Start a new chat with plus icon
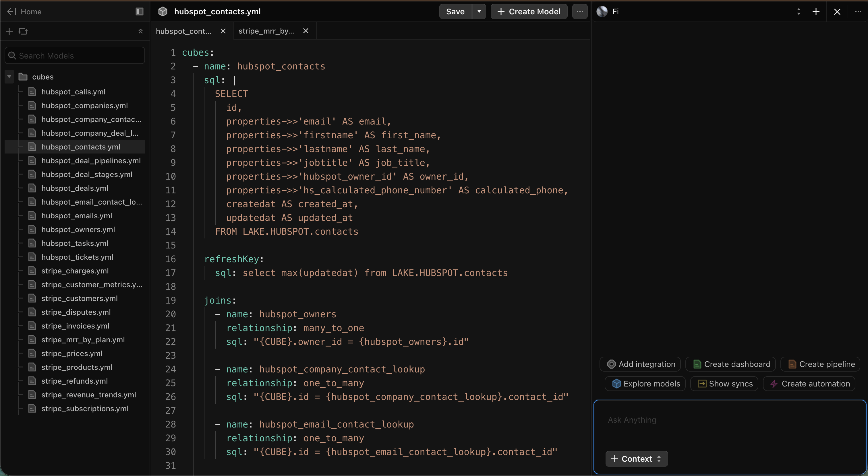 tap(816, 11)
